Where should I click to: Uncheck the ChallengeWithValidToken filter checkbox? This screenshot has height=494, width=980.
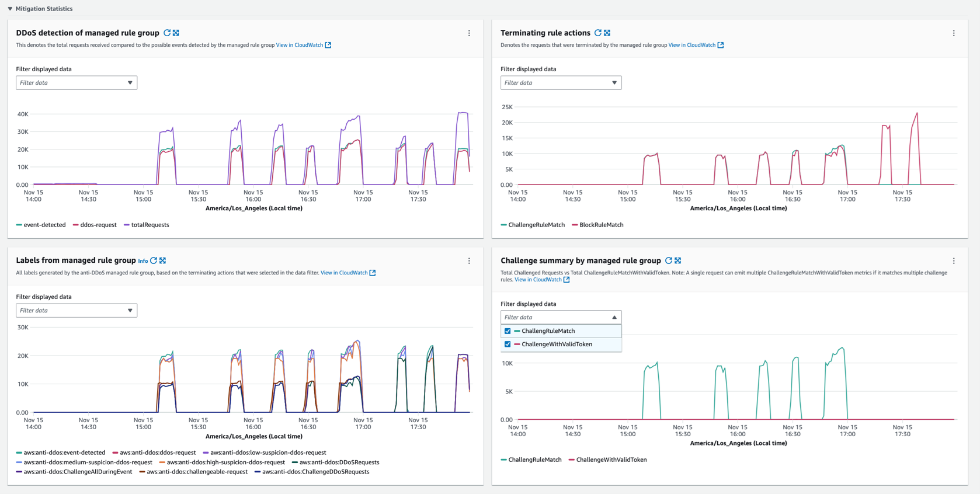coord(508,345)
